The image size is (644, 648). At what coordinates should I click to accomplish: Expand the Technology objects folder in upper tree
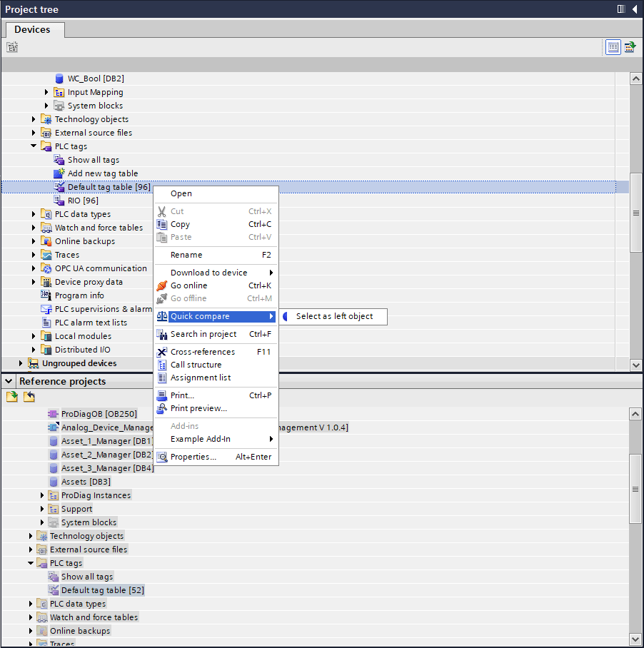34,119
